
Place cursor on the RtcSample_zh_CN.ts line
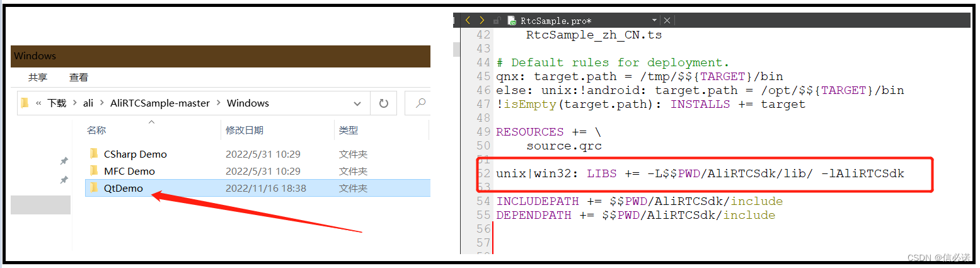click(594, 35)
